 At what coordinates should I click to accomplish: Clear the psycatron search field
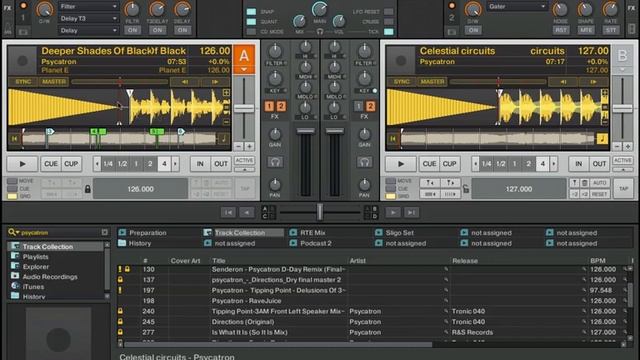(x=104, y=232)
